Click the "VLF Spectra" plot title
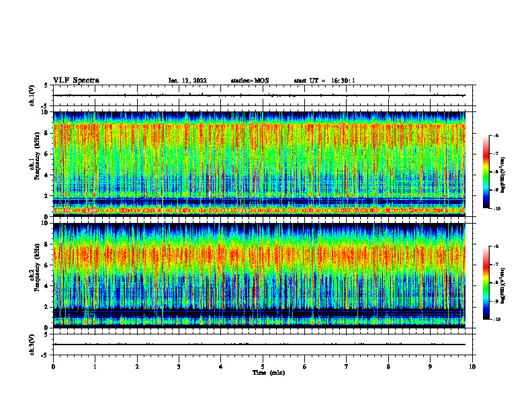This screenshot has height=411, width=532. click(76, 81)
